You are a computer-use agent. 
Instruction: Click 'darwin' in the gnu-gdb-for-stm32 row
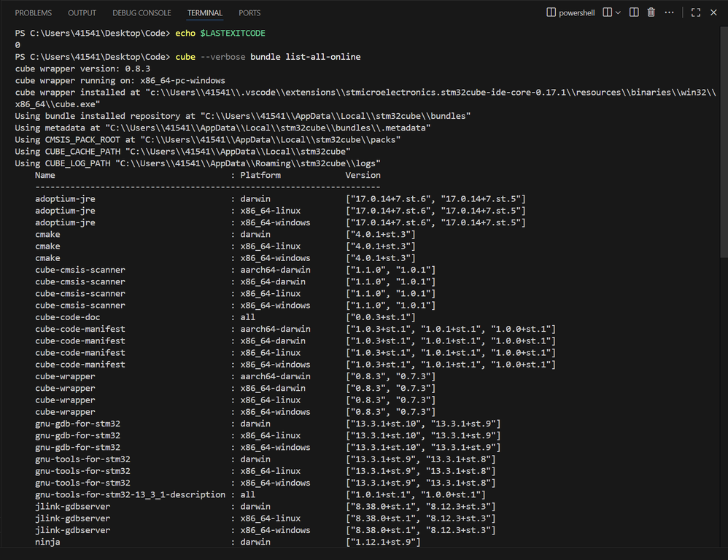[x=255, y=424]
